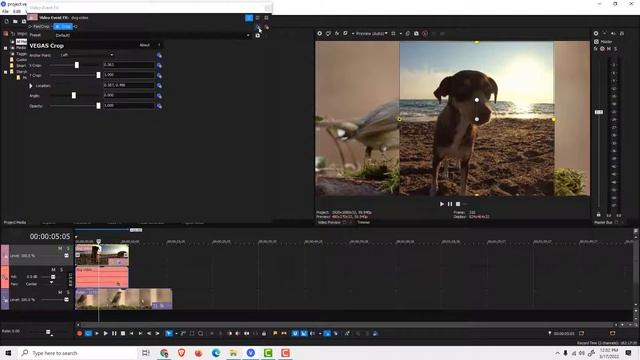This screenshot has width=640, height=360.
Task: Lock the master fader channels
Action: (x=598, y=214)
